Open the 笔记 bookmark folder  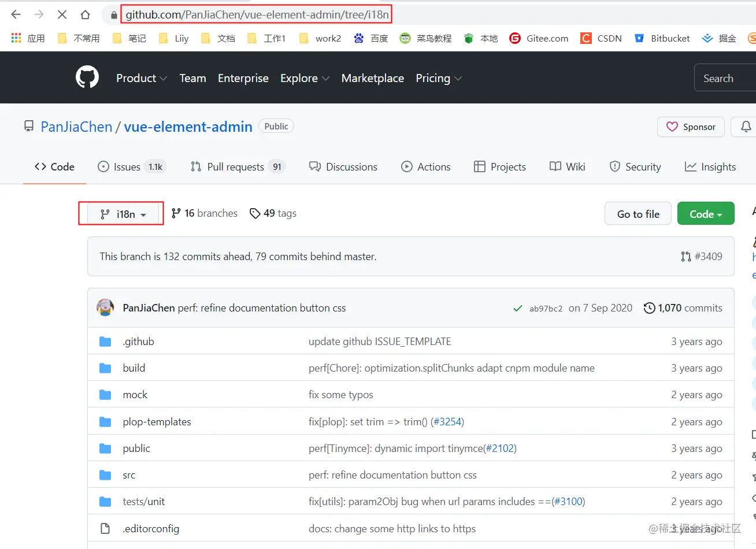[x=129, y=38]
